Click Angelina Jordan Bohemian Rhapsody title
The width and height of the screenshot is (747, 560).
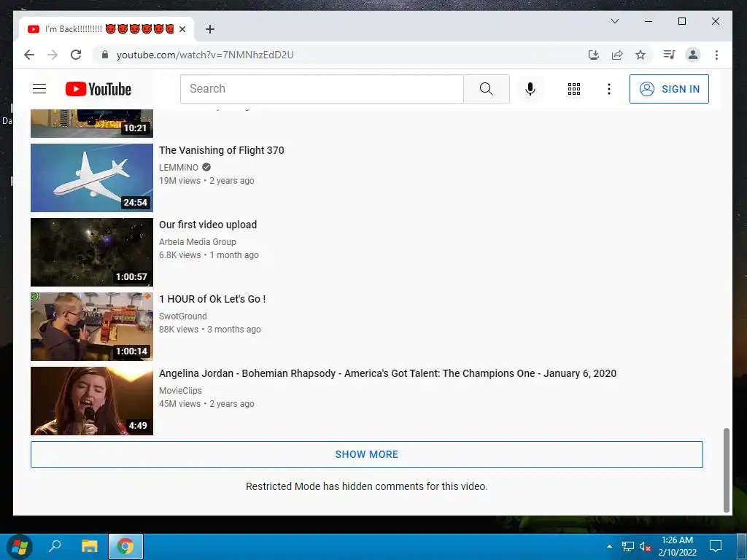(388, 373)
